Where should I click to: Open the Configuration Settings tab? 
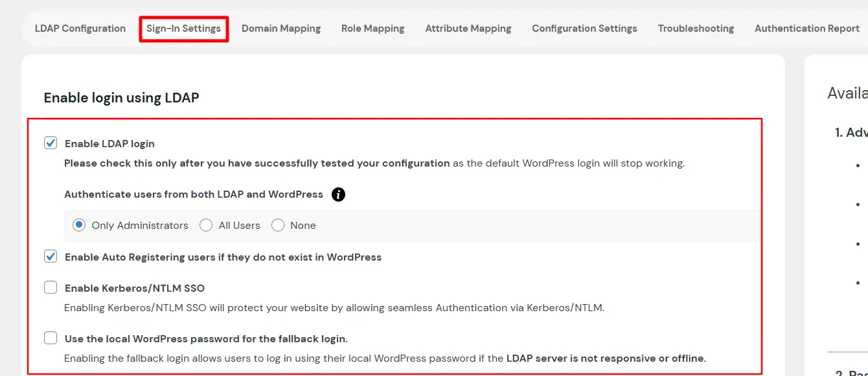click(x=584, y=29)
